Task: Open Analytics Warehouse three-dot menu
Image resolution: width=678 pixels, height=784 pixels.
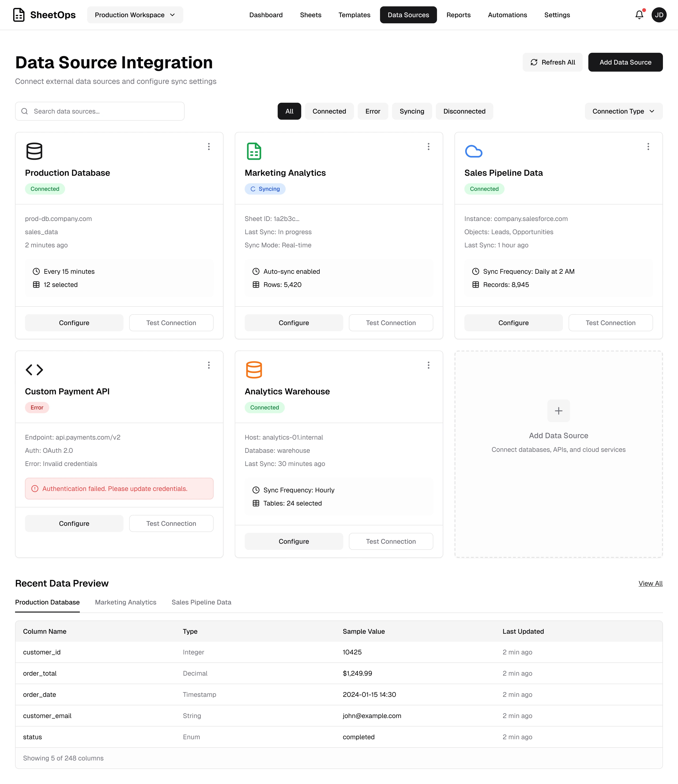Action: tap(428, 365)
